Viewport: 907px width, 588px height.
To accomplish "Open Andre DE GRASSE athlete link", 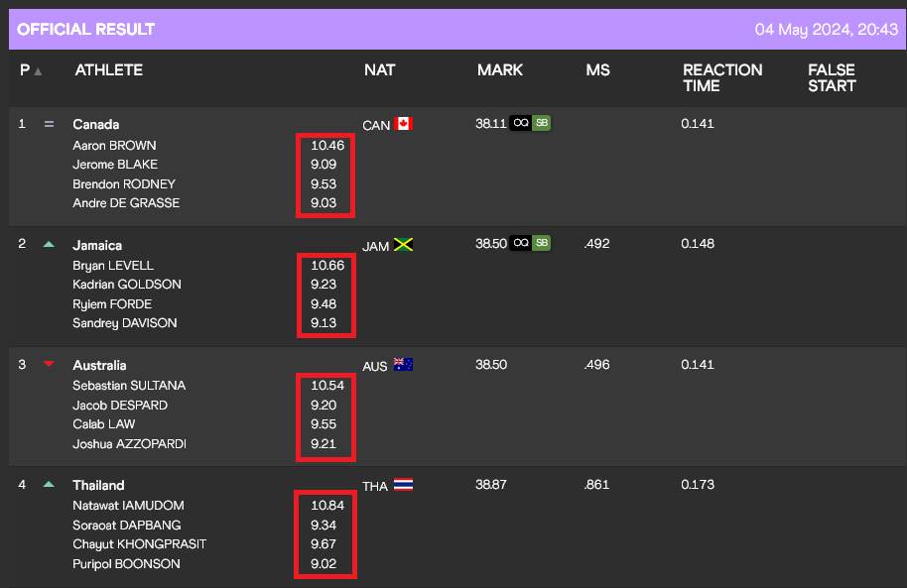I will tap(126, 203).
